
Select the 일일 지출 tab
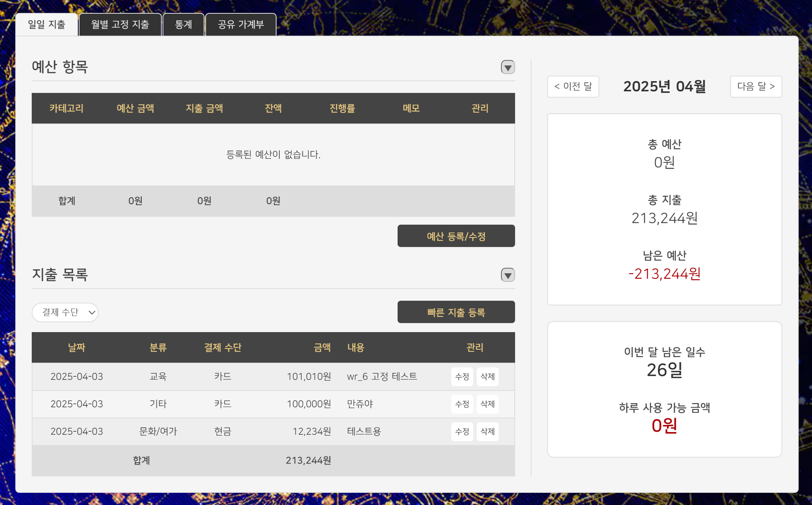point(47,25)
